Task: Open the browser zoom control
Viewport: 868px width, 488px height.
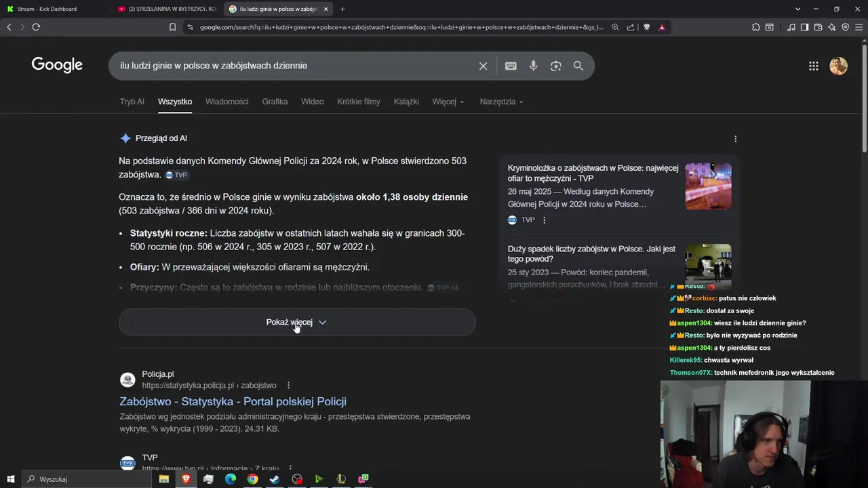Action: pos(615,27)
